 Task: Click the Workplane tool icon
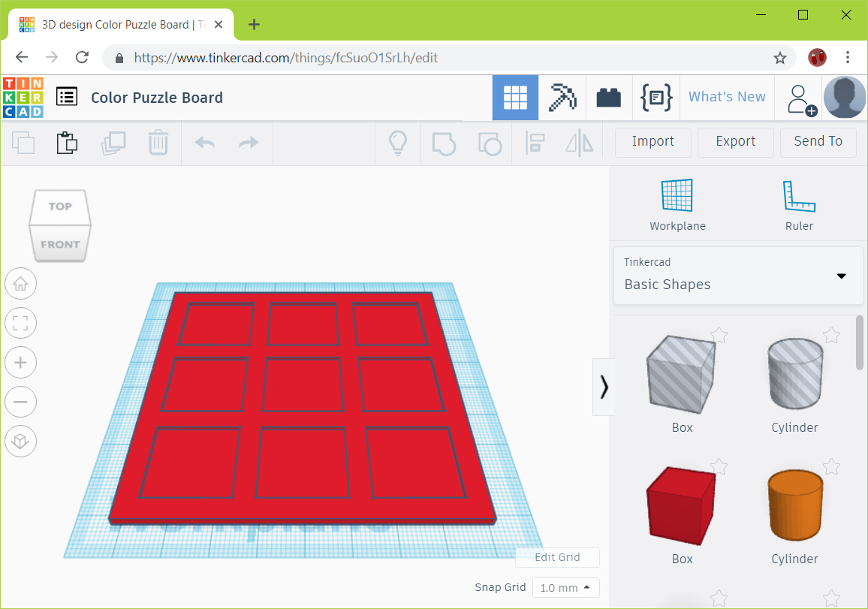pyautogui.click(x=677, y=194)
